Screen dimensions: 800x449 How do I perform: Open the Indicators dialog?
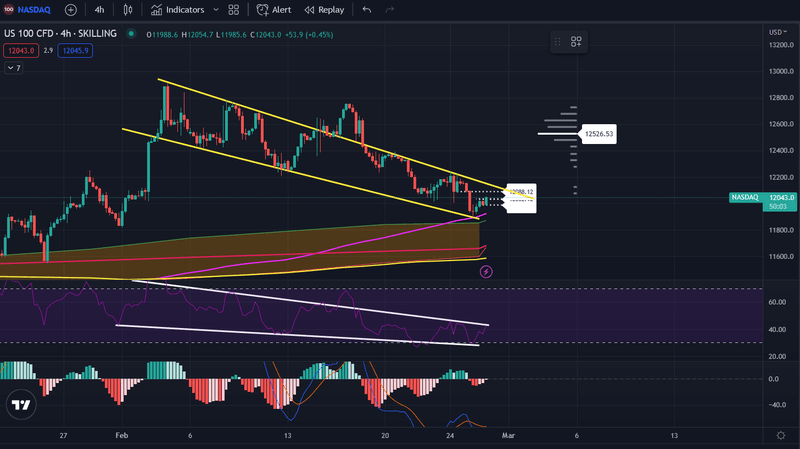click(178, 10)
